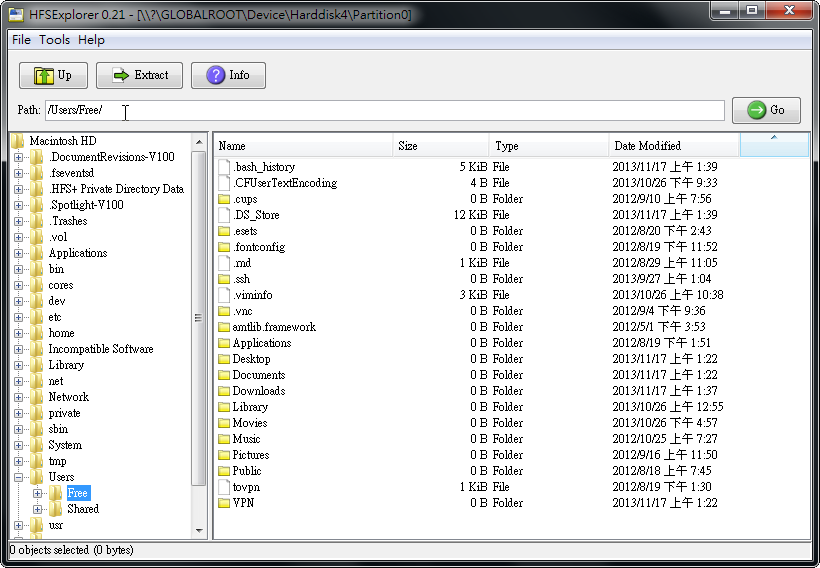
Task: Click the tree scrollbar up arrow
Action: 199,142
